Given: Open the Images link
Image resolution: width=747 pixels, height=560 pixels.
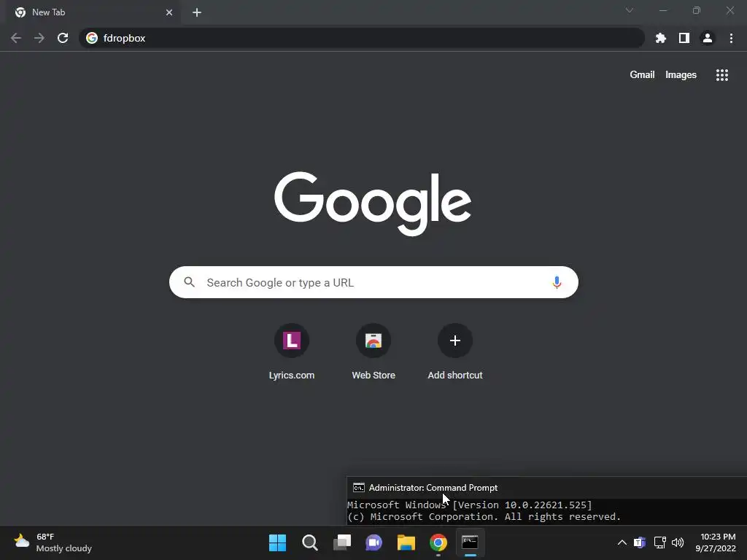Looking at the screenshot, I should 681,75.
